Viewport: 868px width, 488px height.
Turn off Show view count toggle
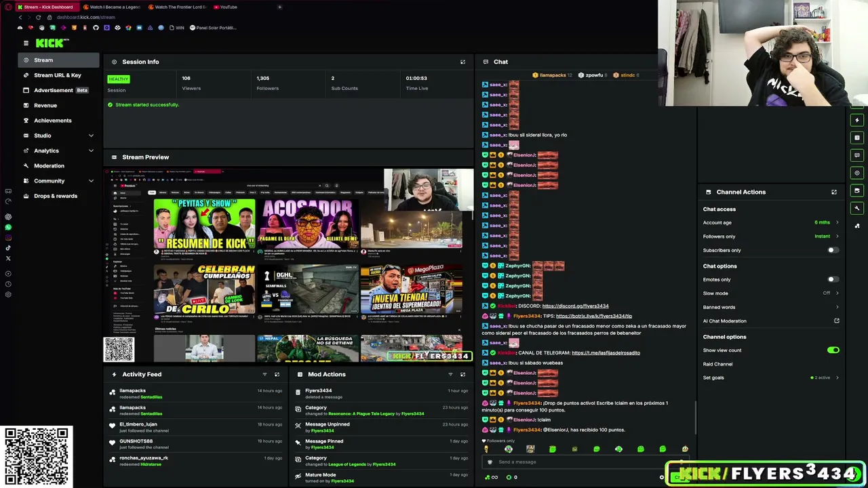pos(833,350)
